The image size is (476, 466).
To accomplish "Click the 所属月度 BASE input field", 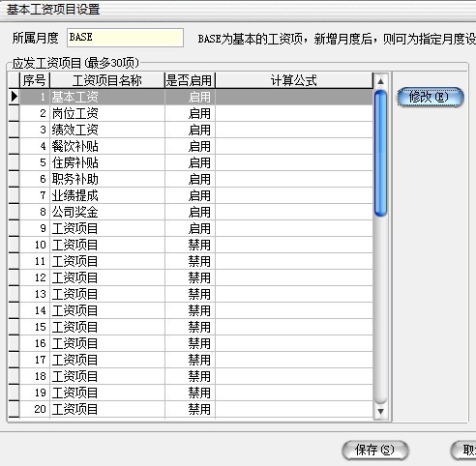I will click(x=125, y=38).
